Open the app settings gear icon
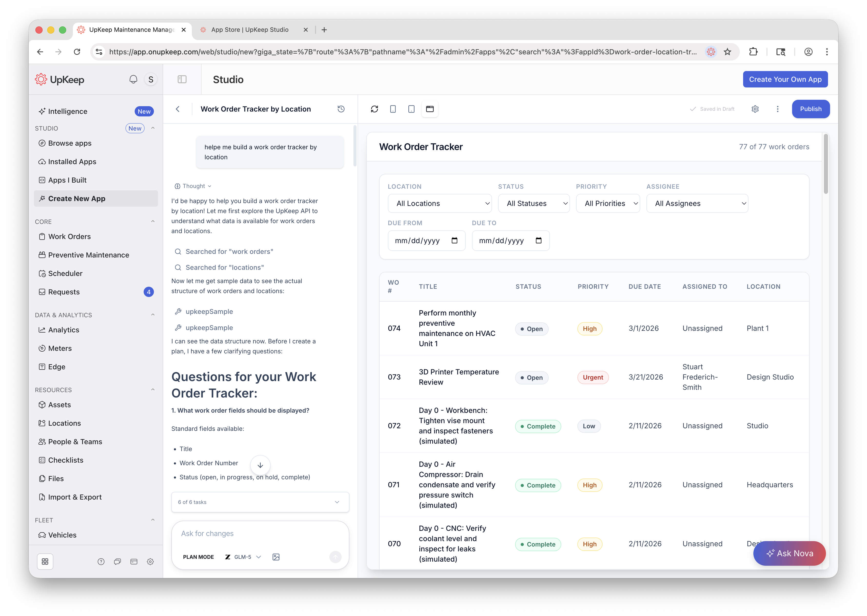Viewport: 867px width, 616px height. point(755,109)
